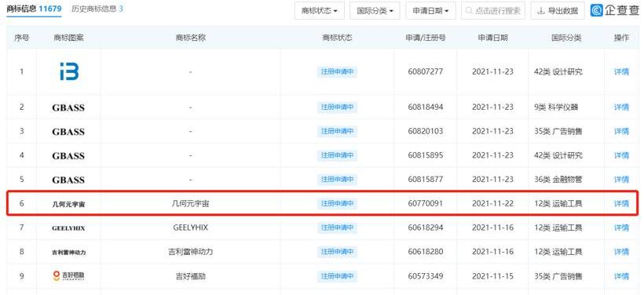Click the 企查查 logo icon
This screenshot has width=644, height=295.
(596, 11)
